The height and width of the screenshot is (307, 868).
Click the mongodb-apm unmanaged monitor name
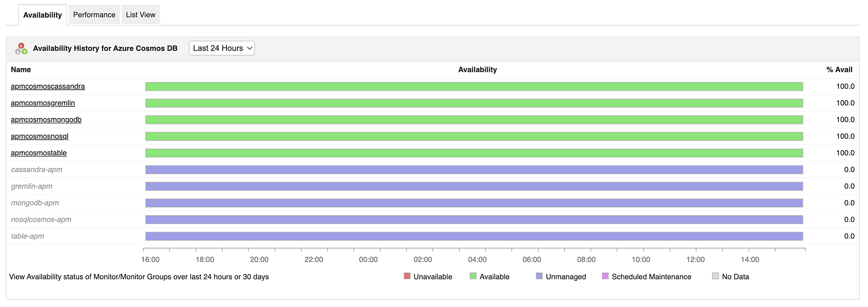(35, 203)
